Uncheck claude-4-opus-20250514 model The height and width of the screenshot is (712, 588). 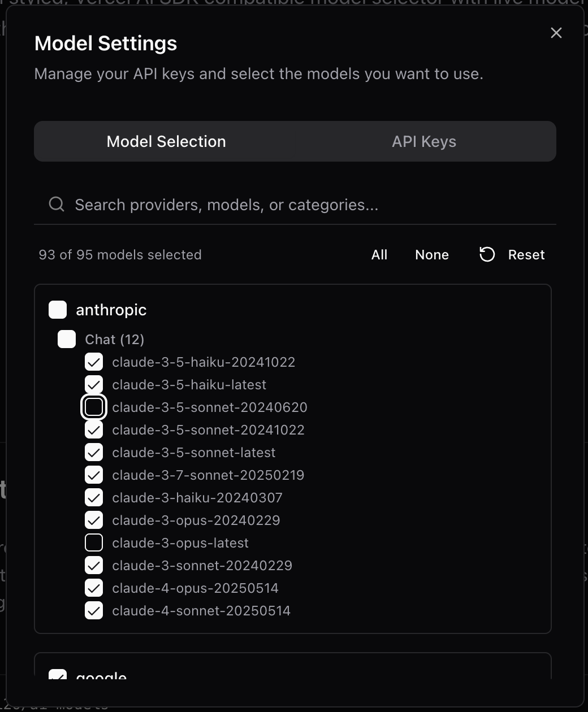(x=94, y=588)
